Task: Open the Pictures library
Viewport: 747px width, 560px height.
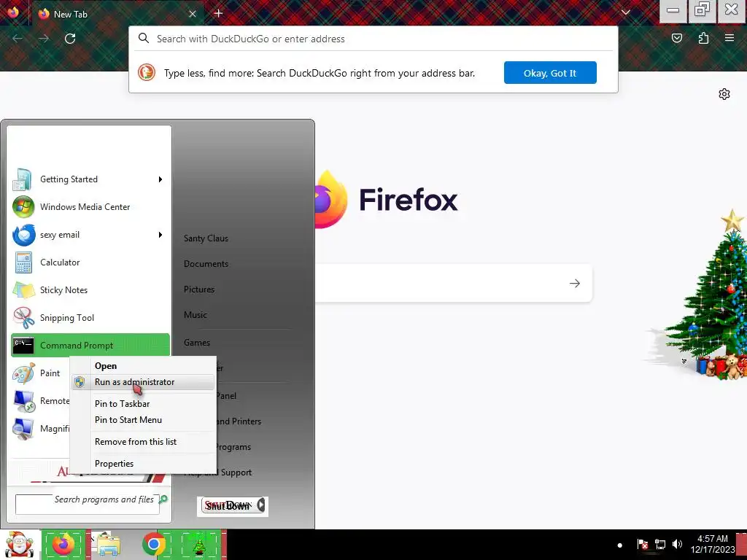Action: (199, 289)
